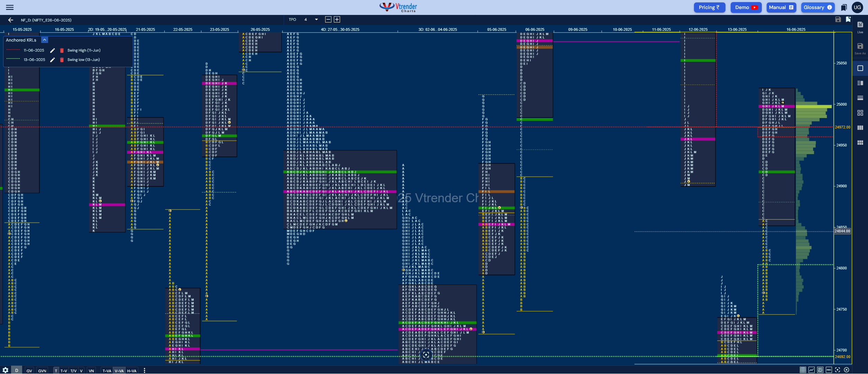Switch to Live chart in sidebar

click(x=860, y=27)
